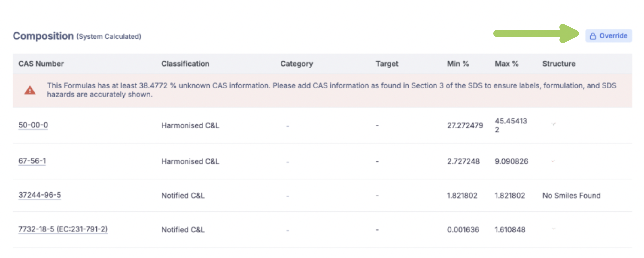This screenshot has width=644, height=258.
Task: Open the 50-00-0 CAS number link
Action: coord(33,125)
